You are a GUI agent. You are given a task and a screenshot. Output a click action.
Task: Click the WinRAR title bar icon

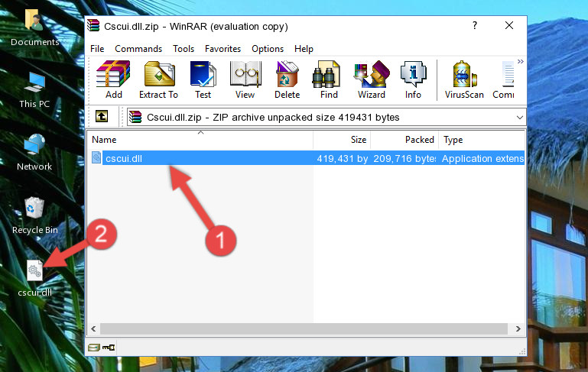93,26
